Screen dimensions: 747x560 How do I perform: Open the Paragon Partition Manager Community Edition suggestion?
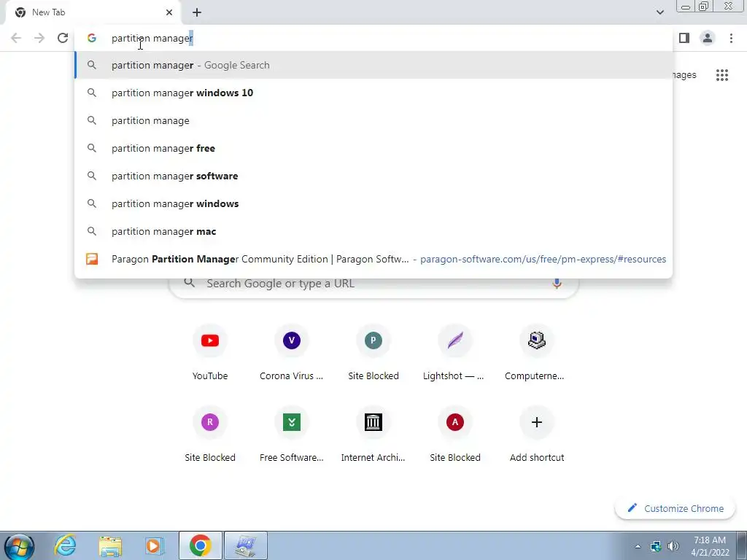373,259
